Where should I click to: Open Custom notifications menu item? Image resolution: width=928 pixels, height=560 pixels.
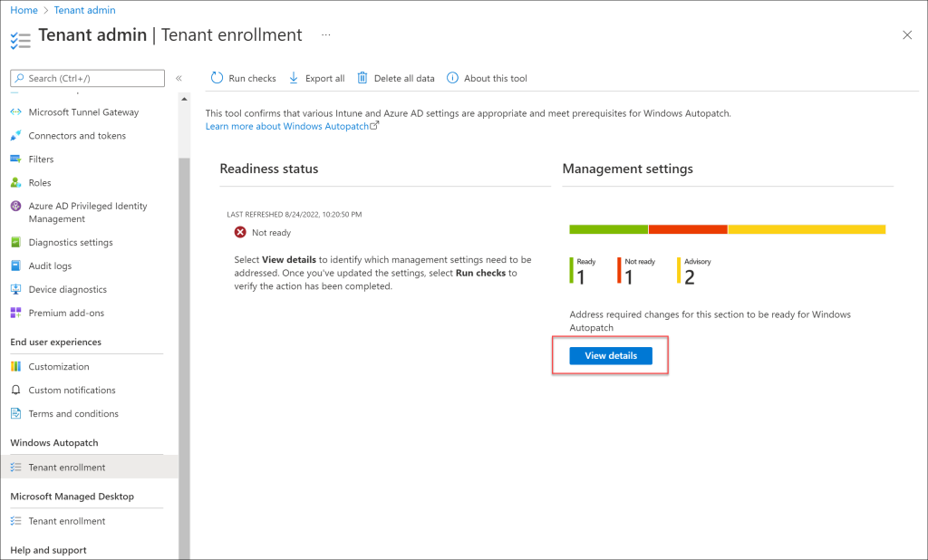pyautogui.click(x=72, y=391)
